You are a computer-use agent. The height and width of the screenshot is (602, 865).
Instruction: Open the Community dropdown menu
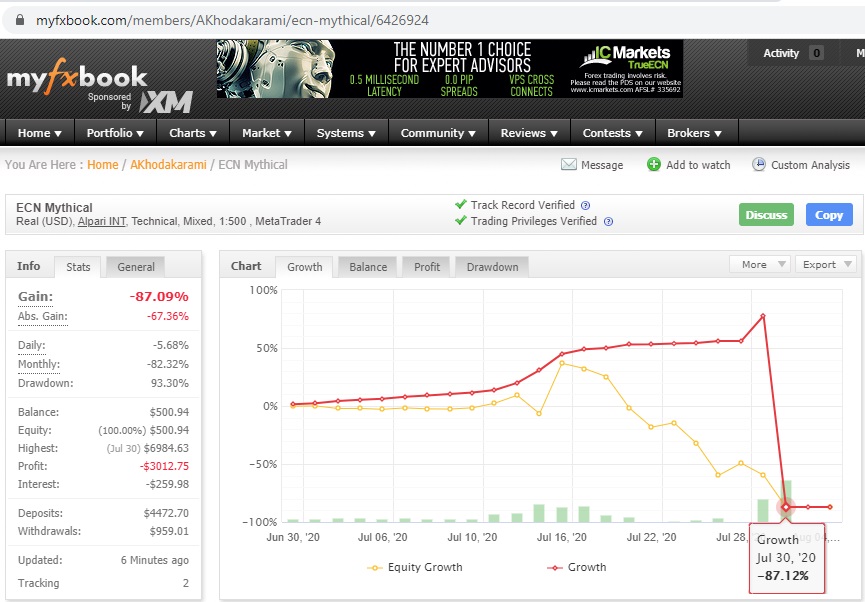click(439, 133)
